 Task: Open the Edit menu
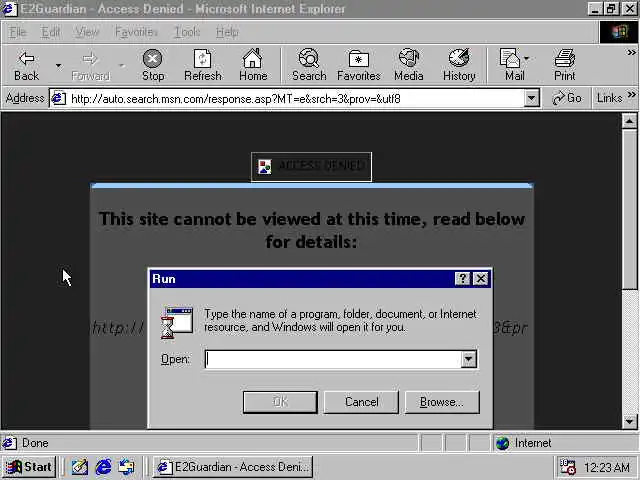click(51, 32)
